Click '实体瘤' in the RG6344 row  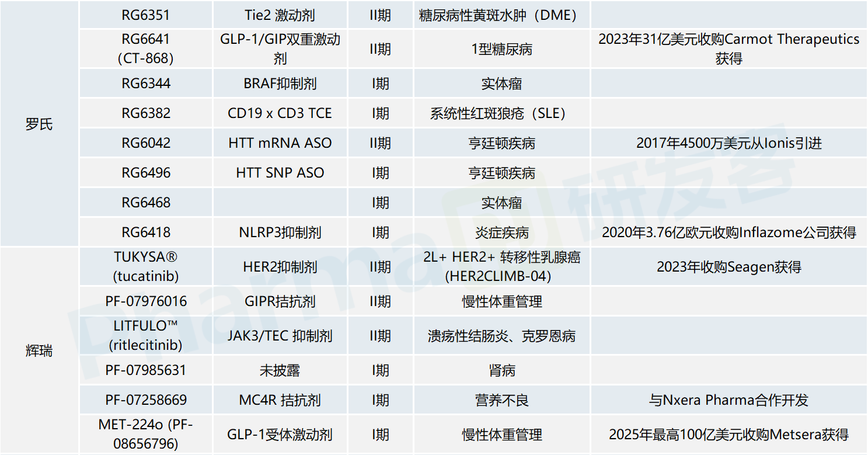point(501,84)
